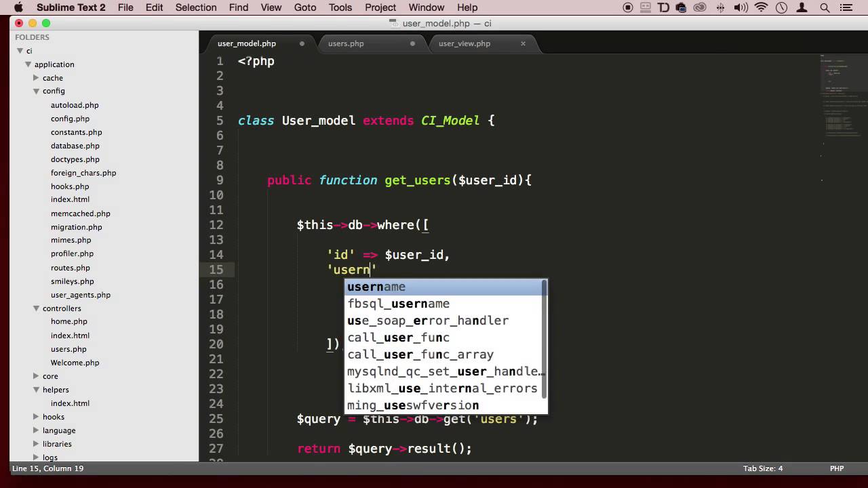The width and height of the screenshot is (868, 488).
Task: Open memcached.php in sidebar
Action: tap(80, 213)
